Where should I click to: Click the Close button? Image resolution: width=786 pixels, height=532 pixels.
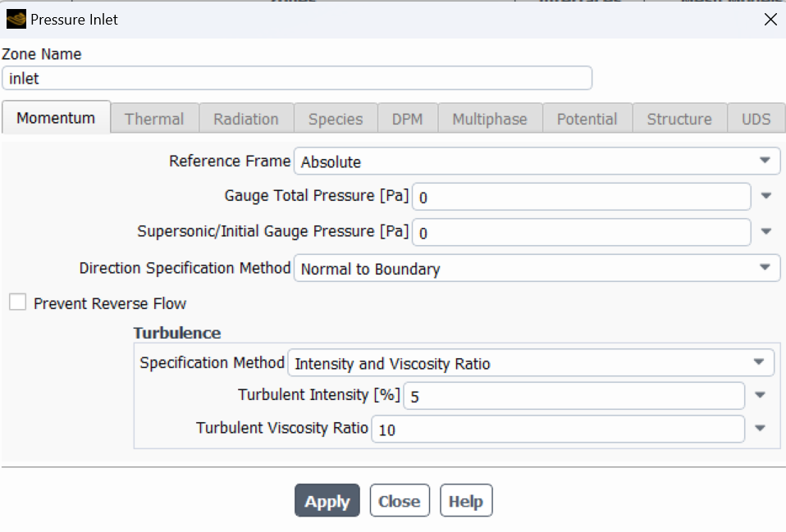tap(400, 500)
